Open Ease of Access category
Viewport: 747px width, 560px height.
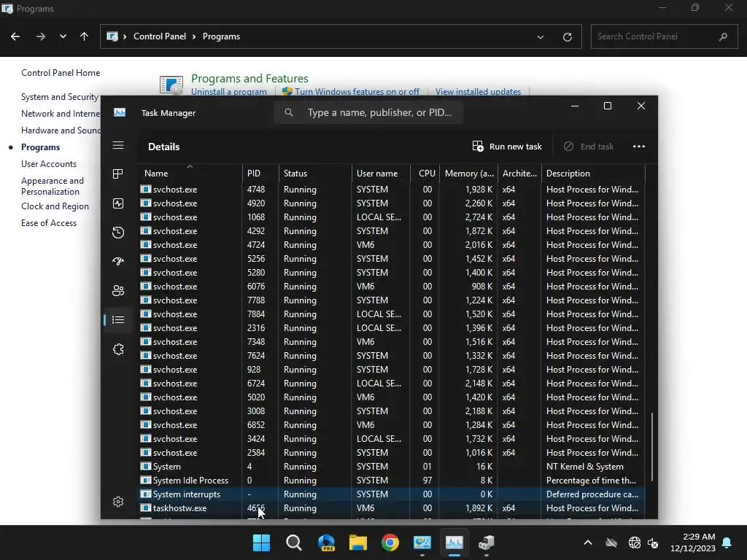click(49, 223)
